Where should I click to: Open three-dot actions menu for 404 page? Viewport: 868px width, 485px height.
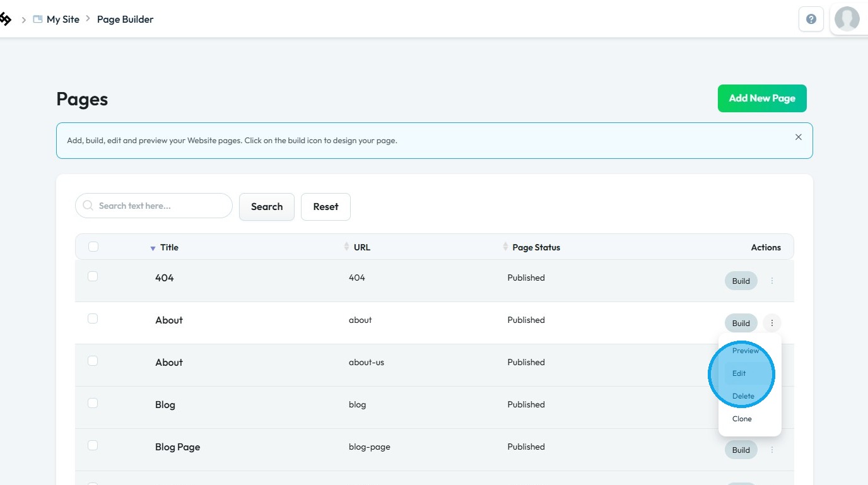pyautogui.click(x=772, y=281)
